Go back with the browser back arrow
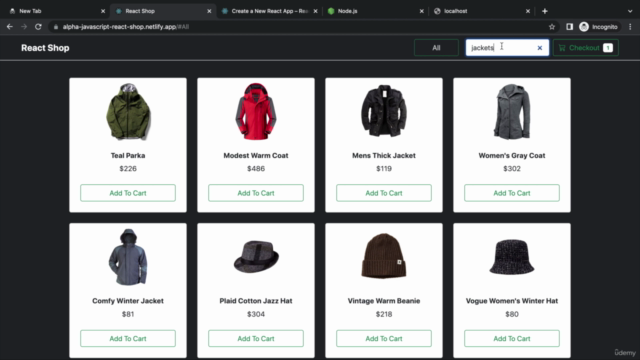 pyautogui.click(x=10, y=27)
